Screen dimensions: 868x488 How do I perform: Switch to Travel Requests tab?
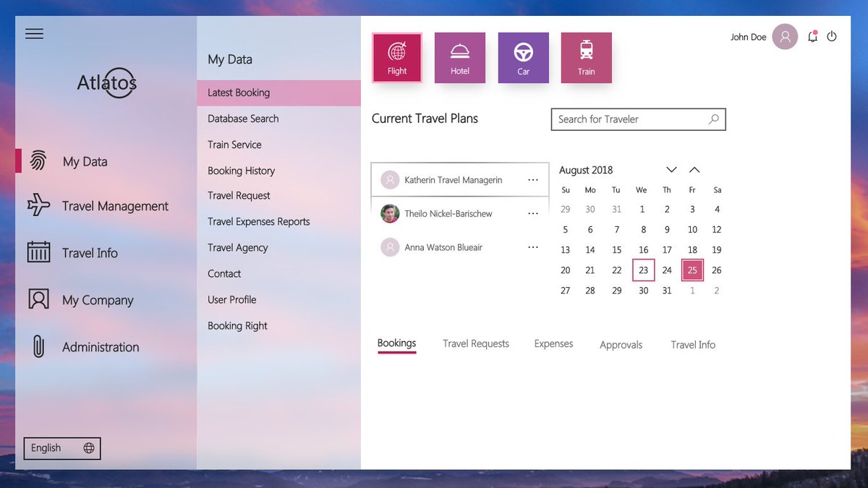[476, 344]
